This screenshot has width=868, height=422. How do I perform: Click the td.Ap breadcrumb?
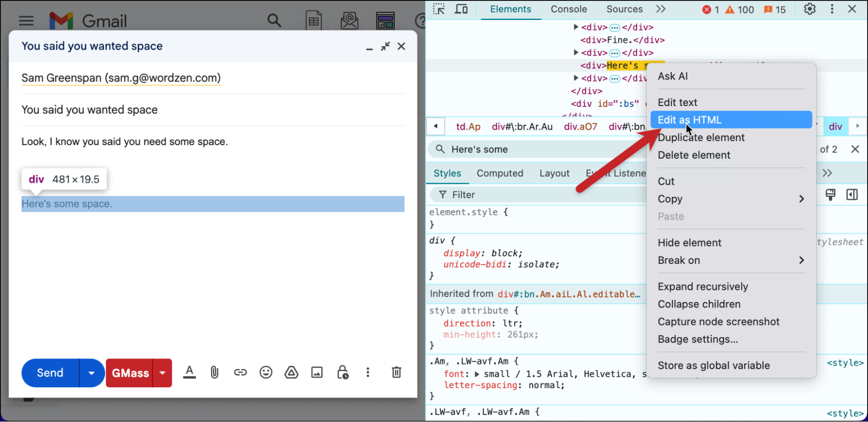468,126
